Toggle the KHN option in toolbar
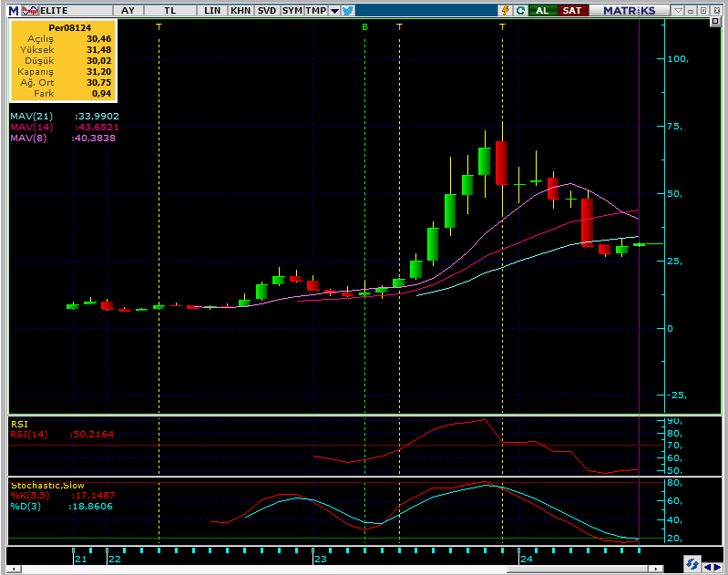 tap(241, 10)
